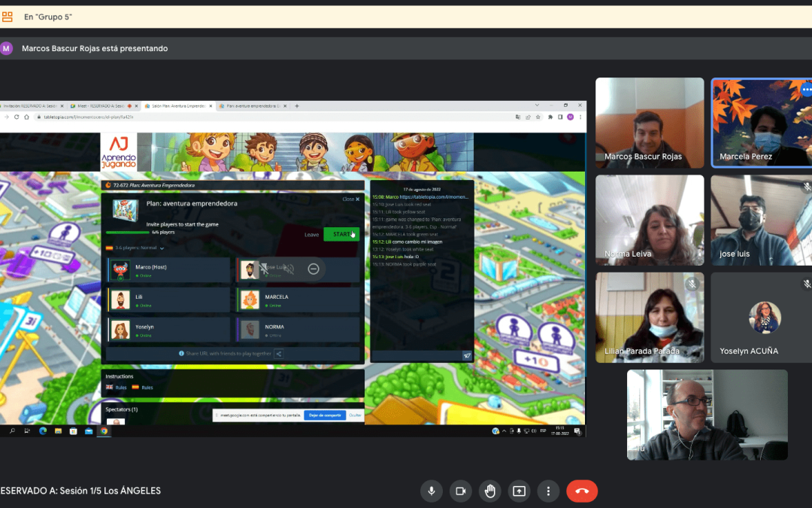Click the players progress bar
The image size is (812, 508).
coord(127,233)
